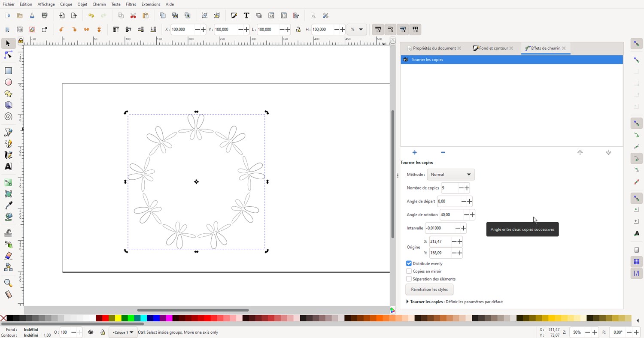644x338 pixels.
Task: Select the Spiral tool
Action: coord(8,117)
